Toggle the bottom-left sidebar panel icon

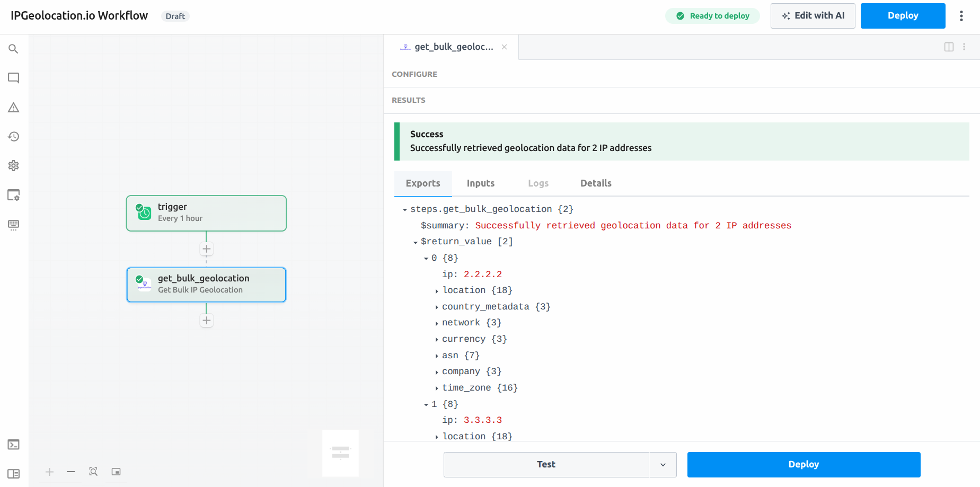coord(14,474)
